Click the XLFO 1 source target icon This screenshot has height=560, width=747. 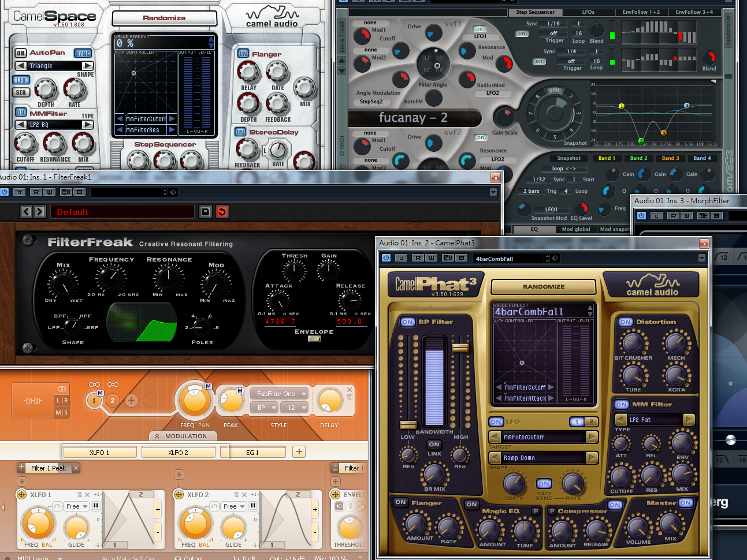[21, 495]
